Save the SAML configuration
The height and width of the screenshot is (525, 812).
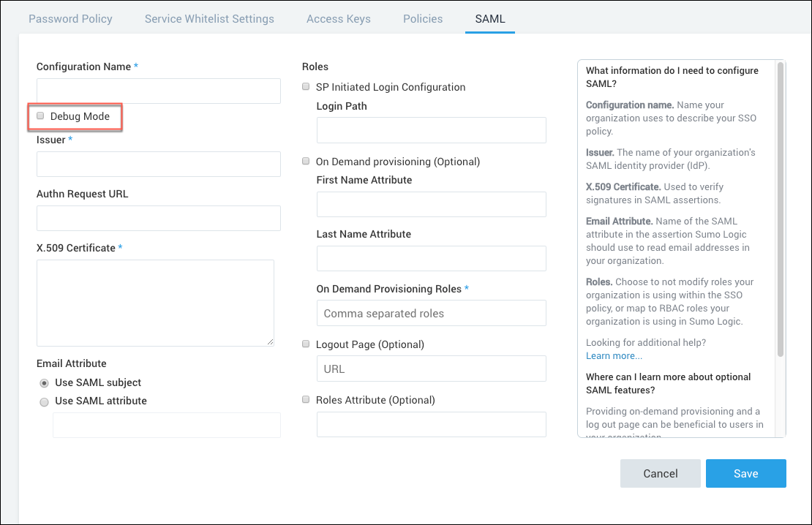pyautogui.click(x=745, y=473)
